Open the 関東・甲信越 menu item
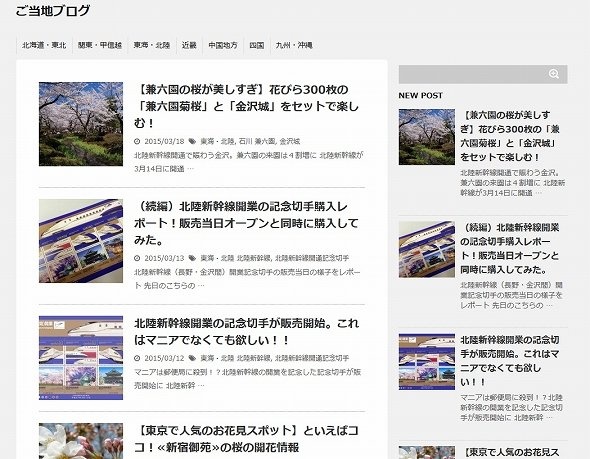 [x=100, y=46]
